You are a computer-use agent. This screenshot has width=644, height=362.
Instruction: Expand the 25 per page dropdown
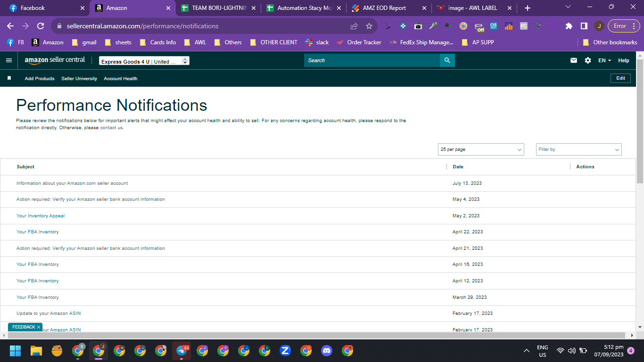[481, 149]
